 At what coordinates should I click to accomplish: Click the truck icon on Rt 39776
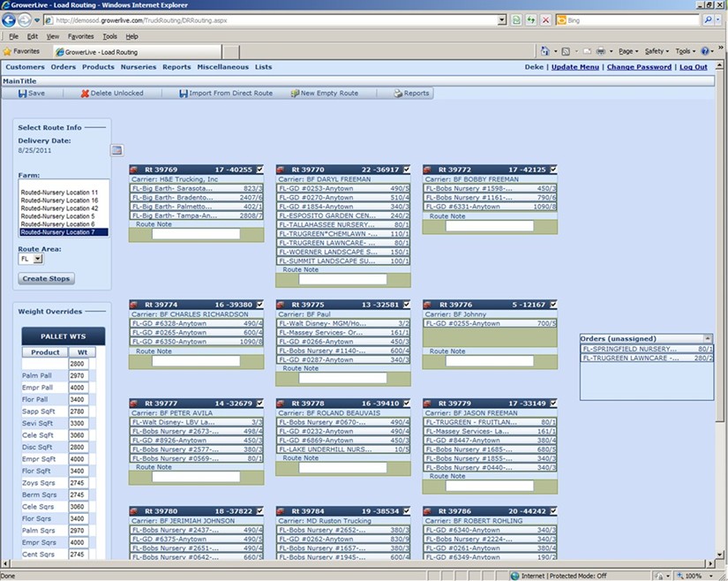pos(428,305)
